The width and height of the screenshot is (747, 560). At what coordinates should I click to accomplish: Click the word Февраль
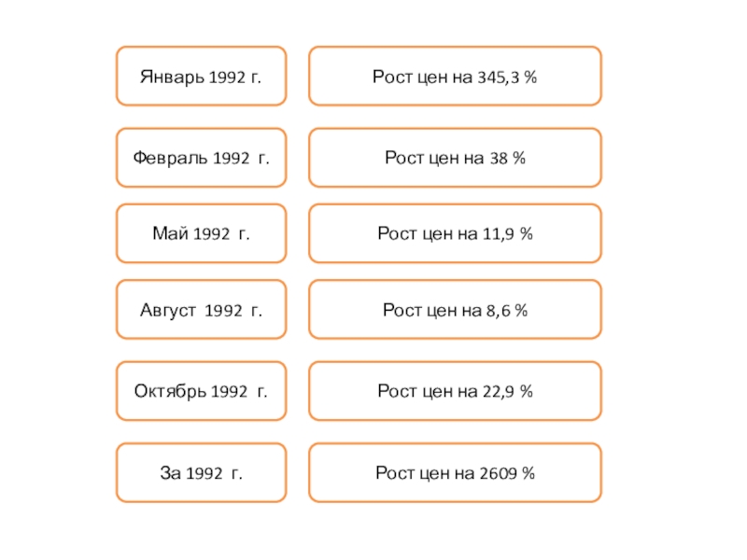click(x=170, y=158)
